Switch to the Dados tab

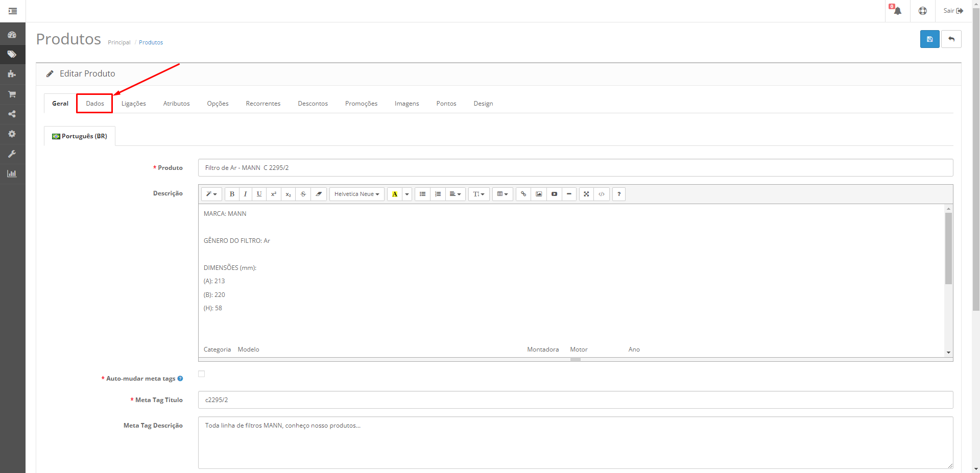(95, 104)
